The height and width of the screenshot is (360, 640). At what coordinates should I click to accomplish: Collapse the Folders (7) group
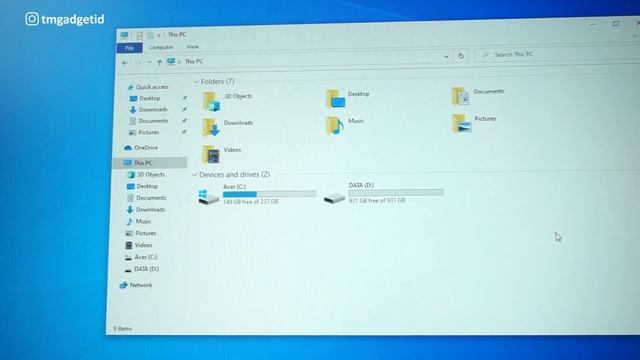[x=196, y=82]
